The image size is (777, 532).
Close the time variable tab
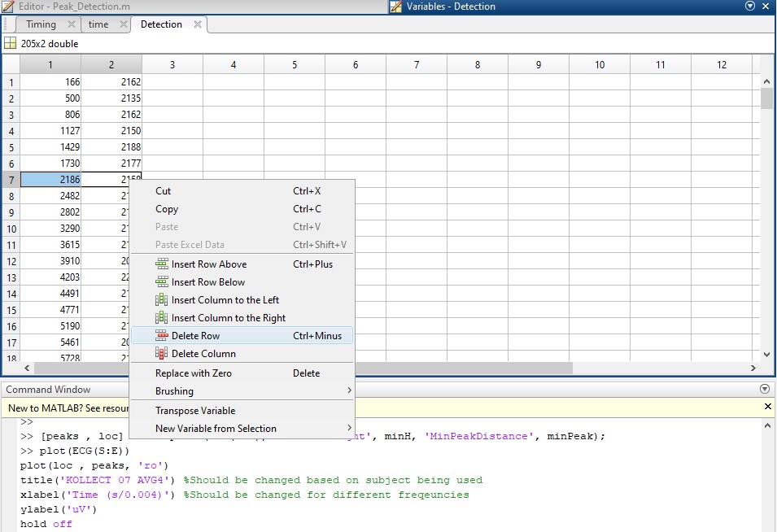[x=124, y=24]
